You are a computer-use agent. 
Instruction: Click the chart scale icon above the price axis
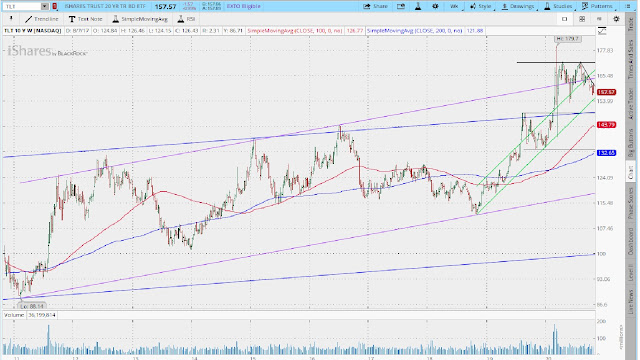coord(602,31)
